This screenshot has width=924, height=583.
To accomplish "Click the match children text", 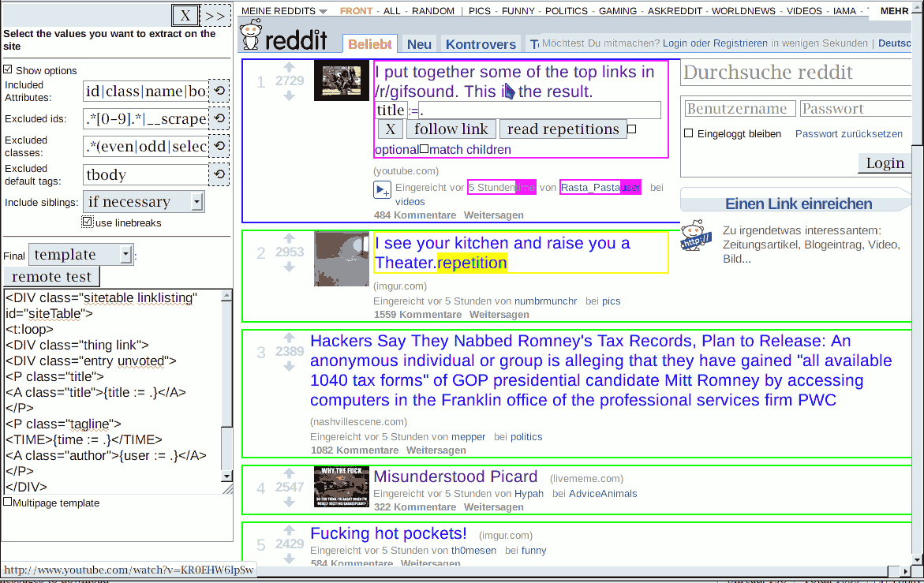I will coord(469,150).
